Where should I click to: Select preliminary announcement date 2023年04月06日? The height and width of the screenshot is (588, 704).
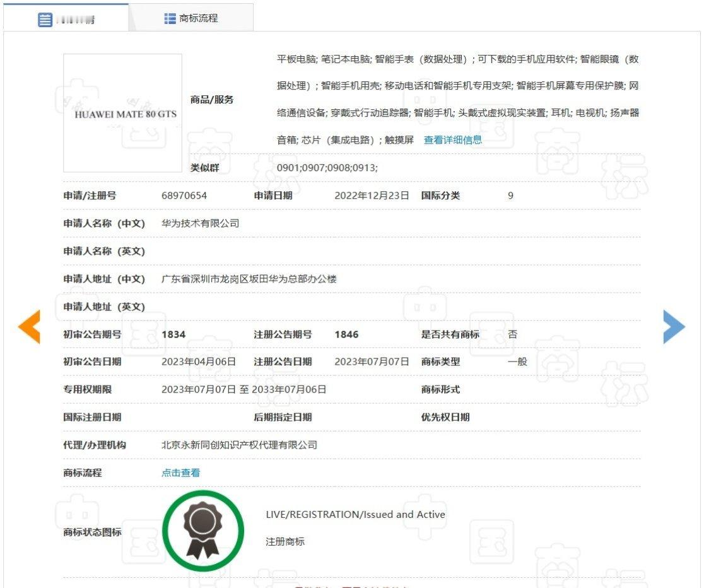[199, 362]
